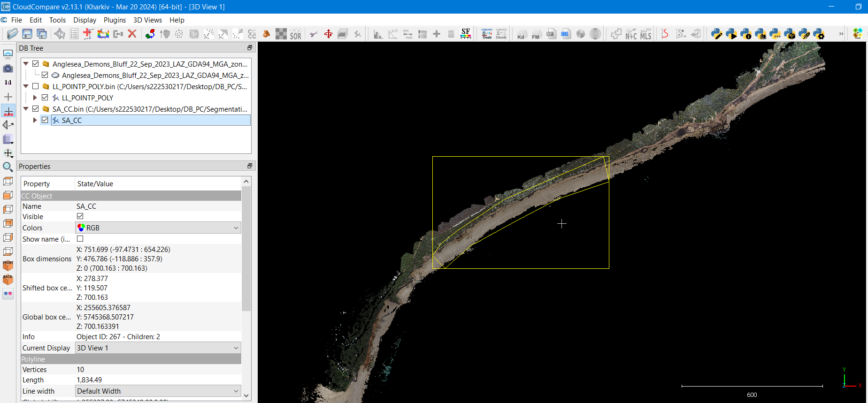Click the camera snapshot icon in sidebar
The height and width of the screenshot is (403, 868).
click(8, 69)
